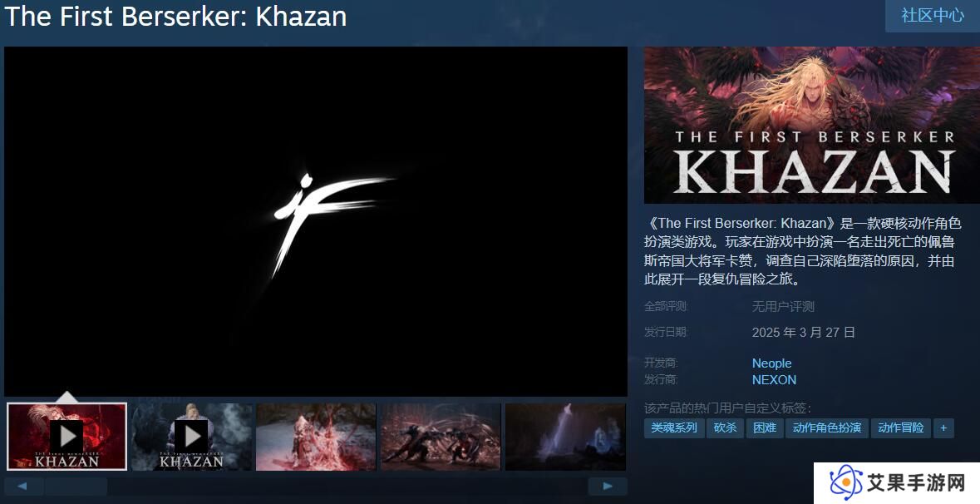Image resolution: width=980 pixels, height=504 pixels.
Task: Click the left scroll arrow under thumbnails
Action: (23, 486)
